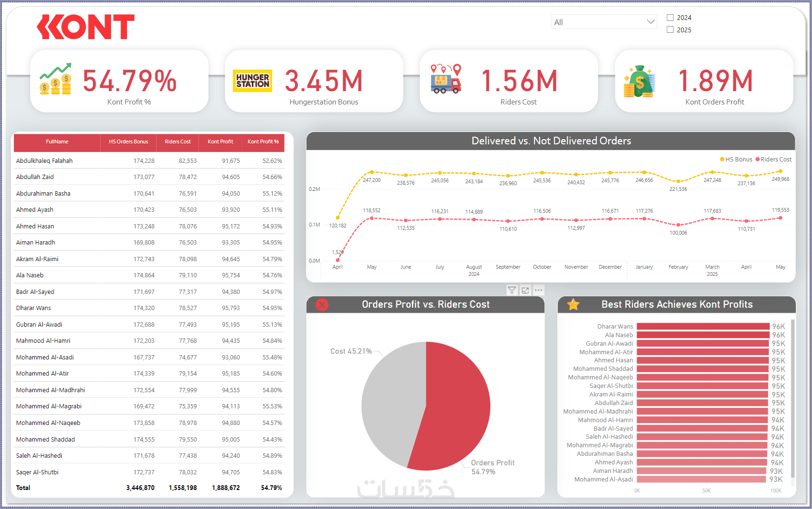Click the 3.45M Hungerstation Bonus card value
This screenshot has height=509, width=812.
[324, 81]
